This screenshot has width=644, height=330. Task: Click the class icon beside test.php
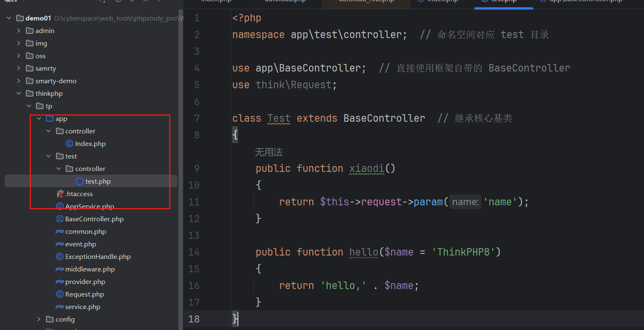(79, 181)
